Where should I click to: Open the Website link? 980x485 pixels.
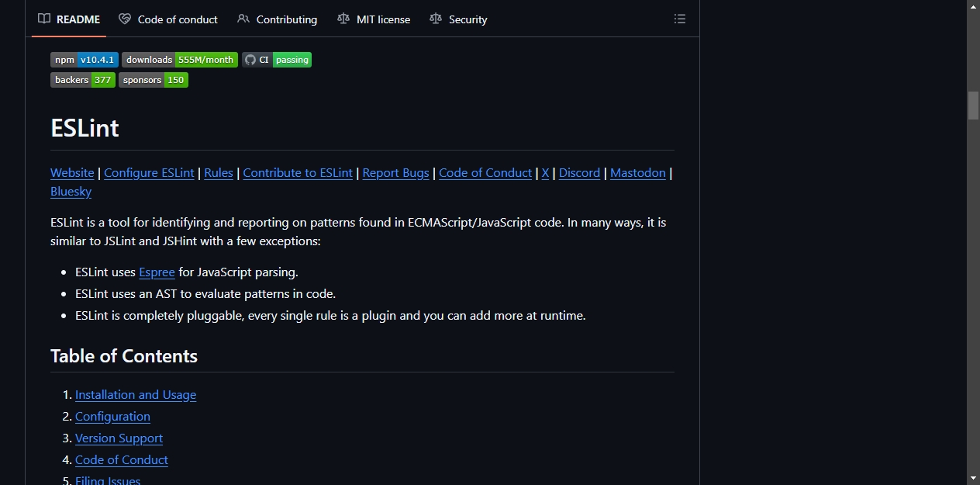tap(72, 173)
